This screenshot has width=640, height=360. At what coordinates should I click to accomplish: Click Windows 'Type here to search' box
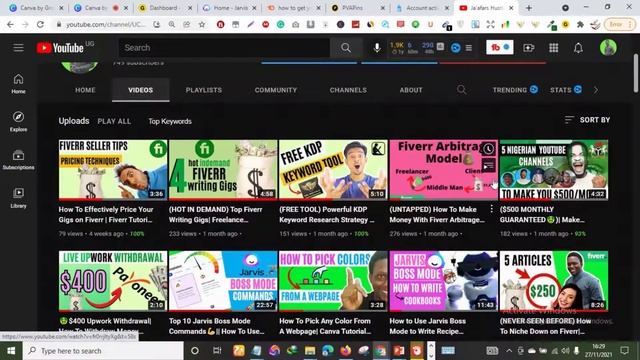point(103,351)
